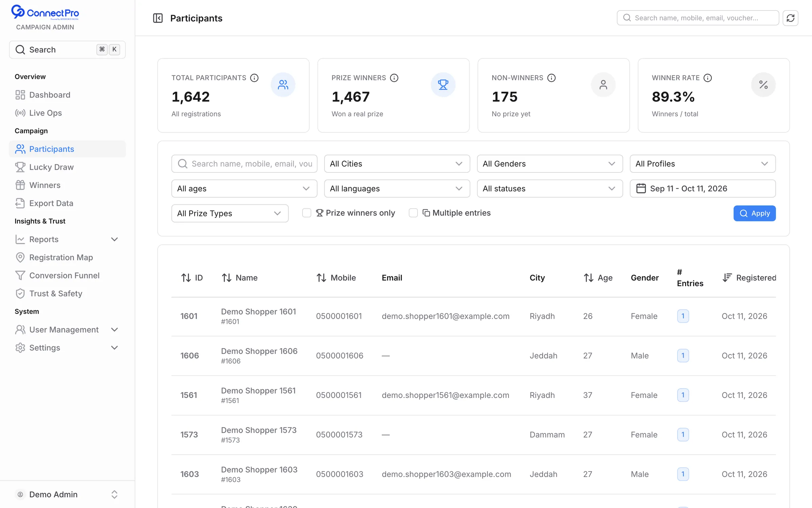Screen dimensions: 812x508
Task: Expand the Settings sidebar group
Action: [x=67, y=347]
